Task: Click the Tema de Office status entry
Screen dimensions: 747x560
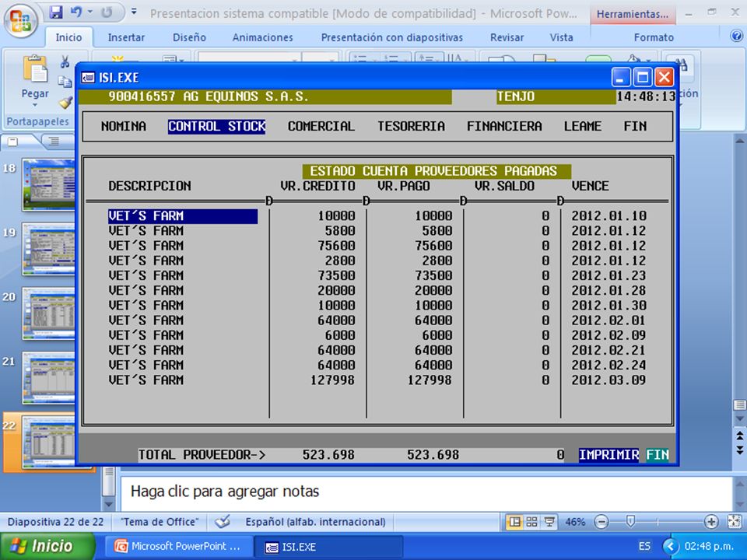Action: pos(160,522)
